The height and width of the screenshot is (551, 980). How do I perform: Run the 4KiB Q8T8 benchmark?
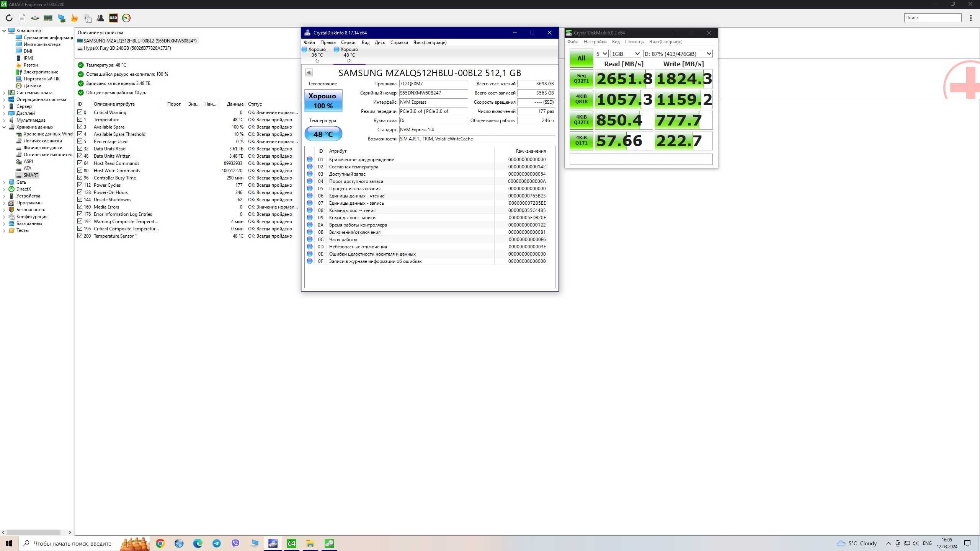click(581, 99)
